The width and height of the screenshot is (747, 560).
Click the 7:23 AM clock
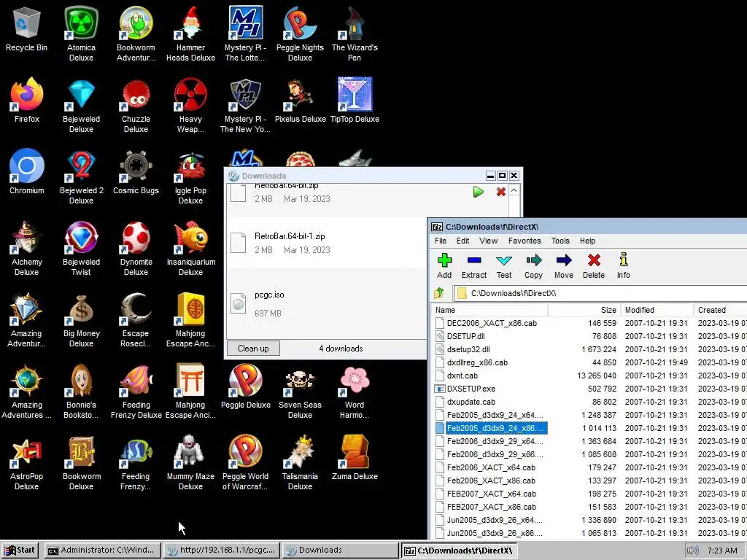tap(722, 551)
